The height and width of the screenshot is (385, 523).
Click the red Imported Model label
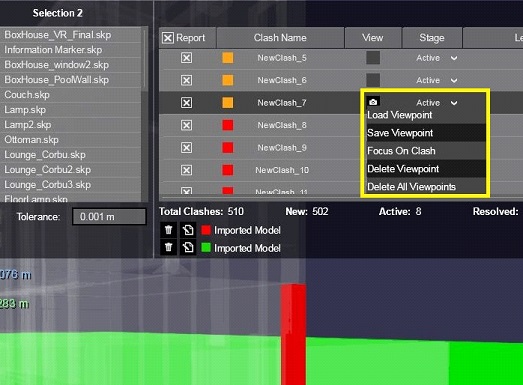(247, 230)
